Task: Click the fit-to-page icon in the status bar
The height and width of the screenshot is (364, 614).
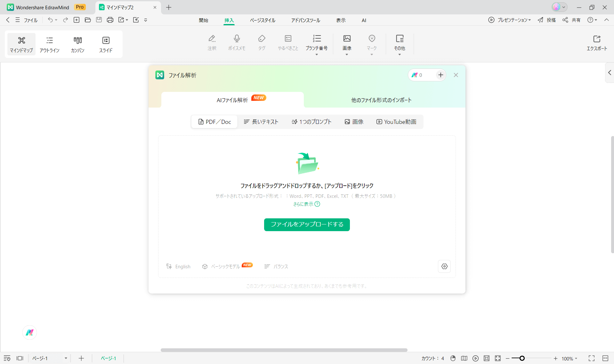Action: pyautogui.click(x=487, y=358)
